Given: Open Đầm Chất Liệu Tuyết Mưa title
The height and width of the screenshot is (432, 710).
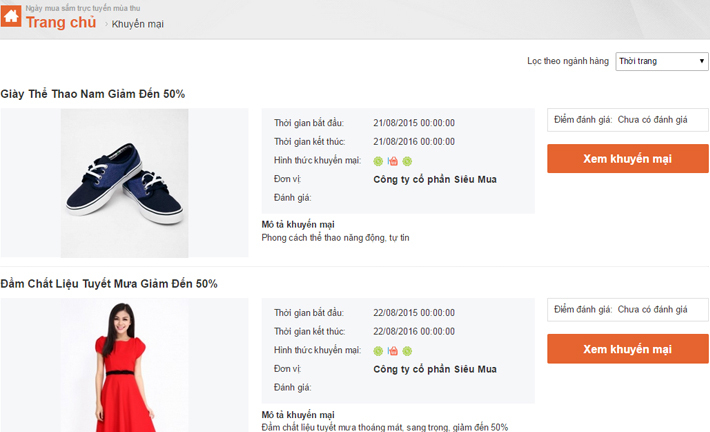Looking at the screenshot, I should tap(109, 284).
